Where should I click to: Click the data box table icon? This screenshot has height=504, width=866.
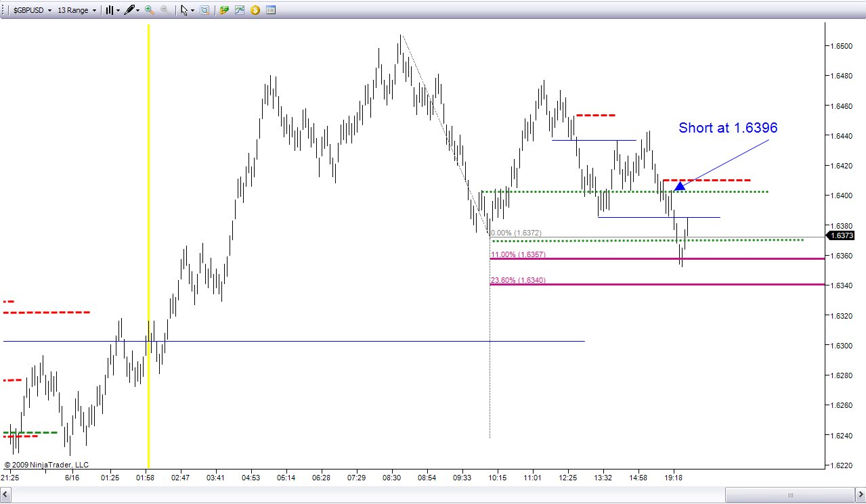coord(271,11)
